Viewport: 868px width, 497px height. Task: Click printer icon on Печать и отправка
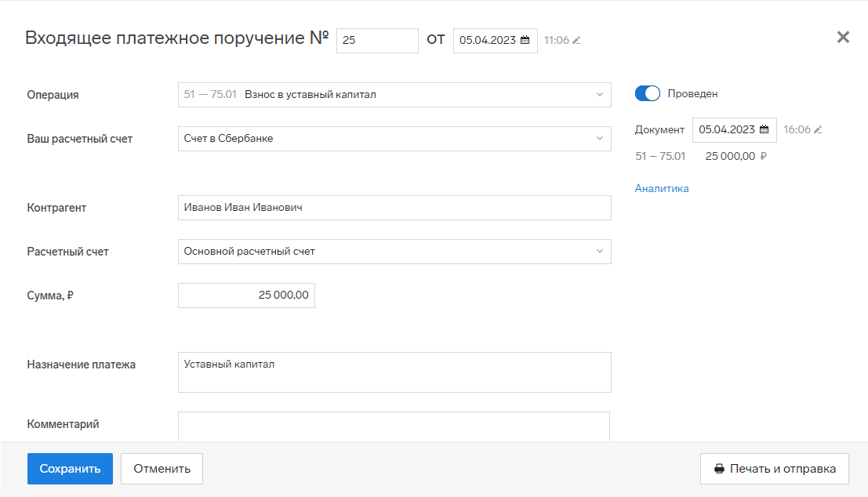pyautogui.click(x=719, y=470)
